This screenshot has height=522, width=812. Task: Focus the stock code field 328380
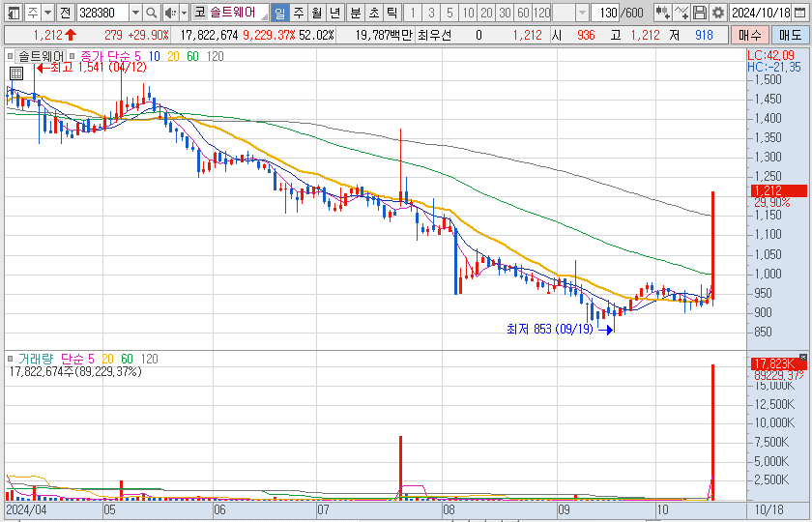(102, 13)
